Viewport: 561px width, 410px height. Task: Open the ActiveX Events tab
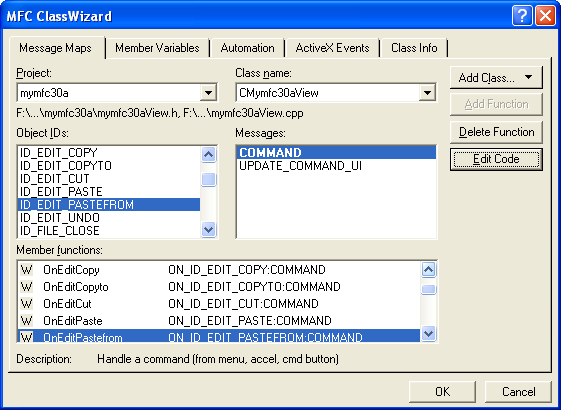(x=332, y=48)
